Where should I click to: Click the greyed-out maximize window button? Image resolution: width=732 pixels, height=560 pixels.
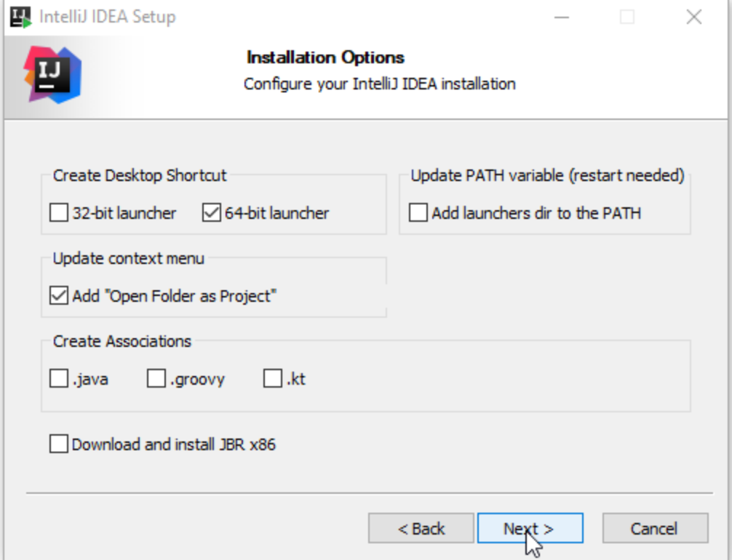tap(626, 17)
